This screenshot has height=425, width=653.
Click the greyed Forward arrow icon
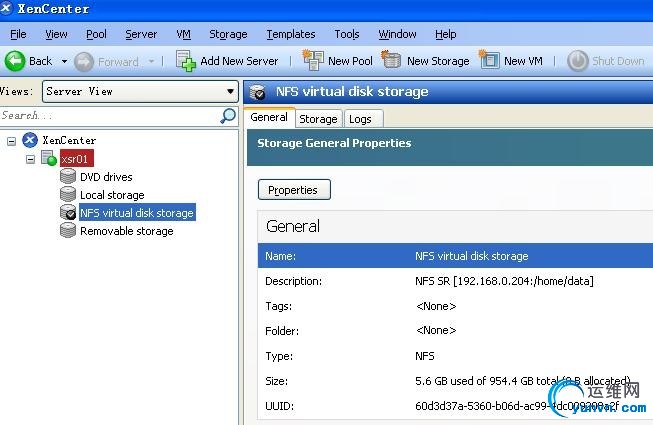pyautogui.click(x=84, y=62)
